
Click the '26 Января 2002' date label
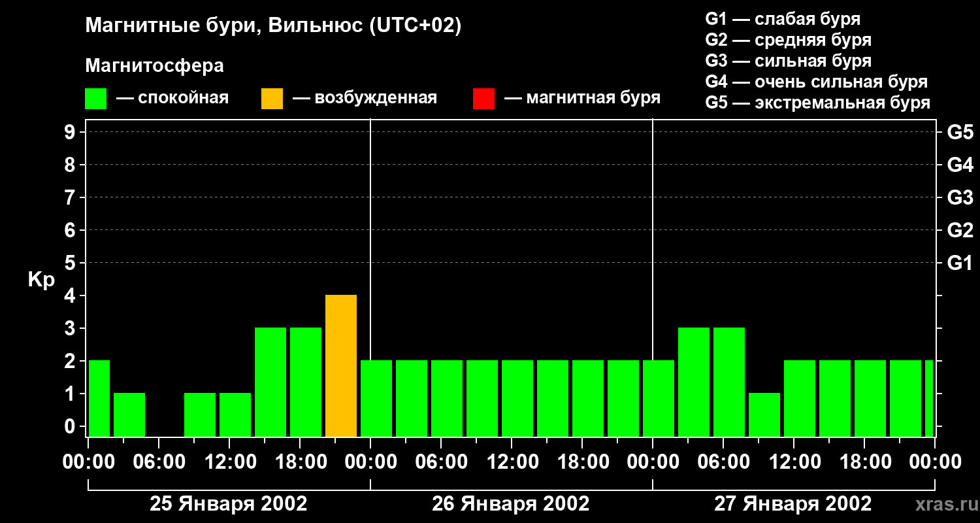511,504
